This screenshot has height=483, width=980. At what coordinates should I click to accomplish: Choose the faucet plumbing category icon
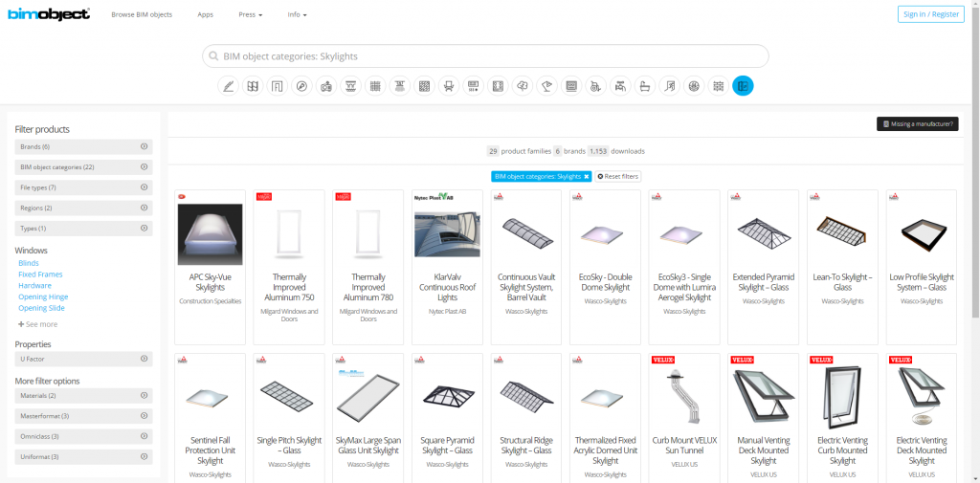(x=620, y=86)
